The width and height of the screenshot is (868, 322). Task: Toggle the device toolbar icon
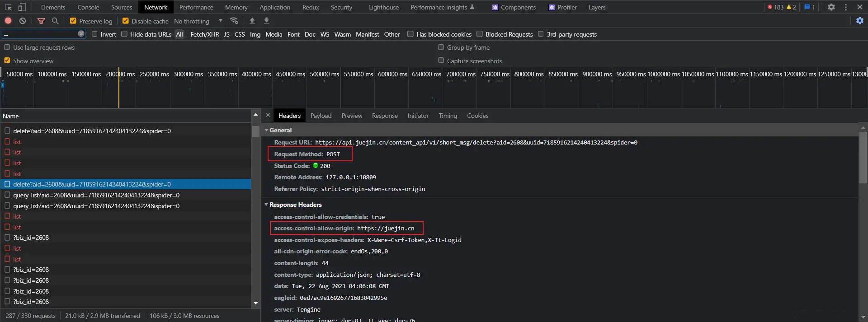coord(22,7)
